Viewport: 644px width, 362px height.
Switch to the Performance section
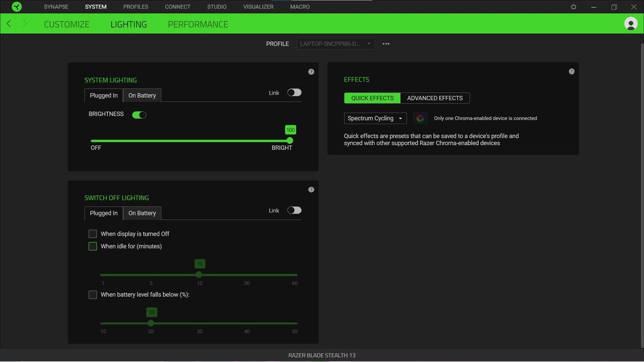(197, 24)
